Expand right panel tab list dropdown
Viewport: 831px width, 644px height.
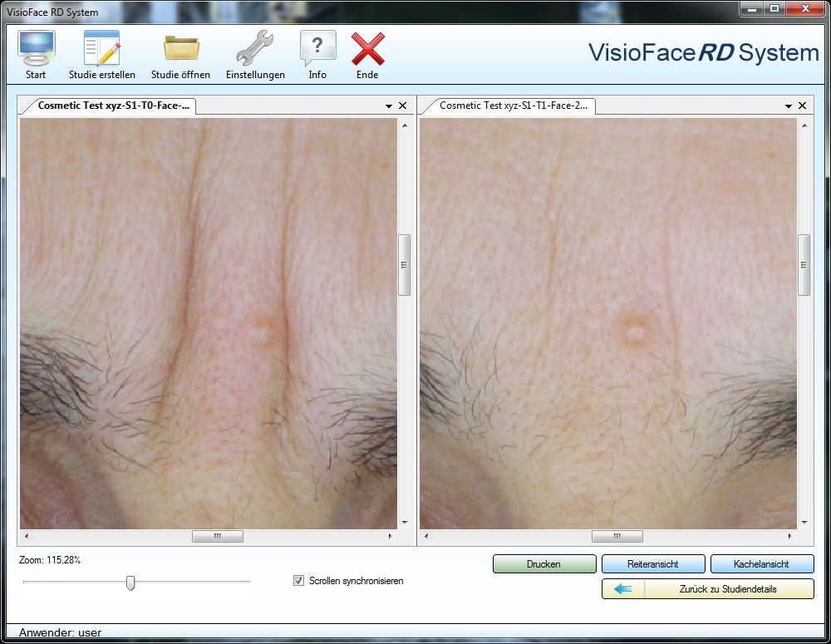tap(788, 106)
